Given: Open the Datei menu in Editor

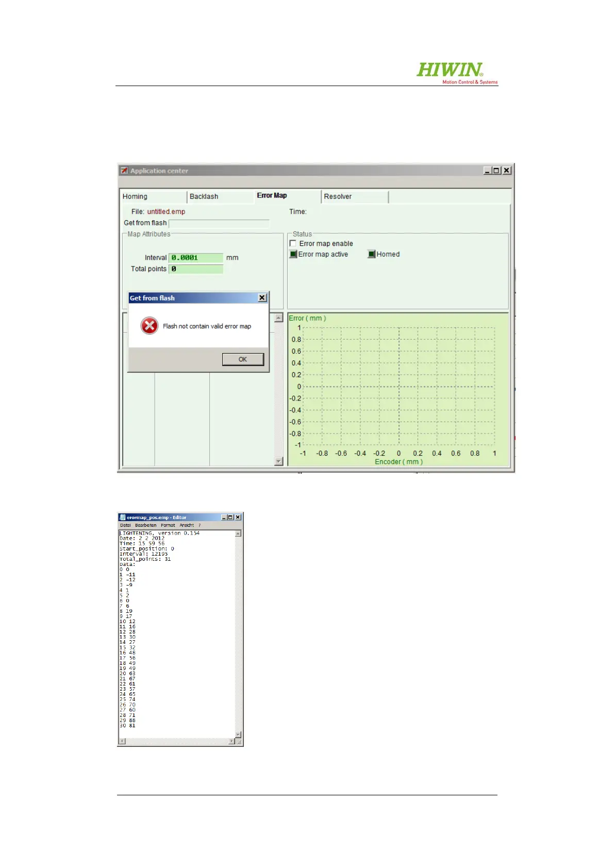Looking at the screenshot, I should pyautogui.click(x=125, y=525).
